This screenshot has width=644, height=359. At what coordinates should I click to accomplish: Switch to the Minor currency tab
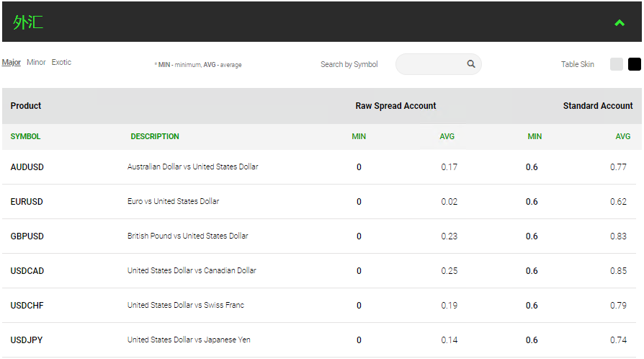pos(36,62)
